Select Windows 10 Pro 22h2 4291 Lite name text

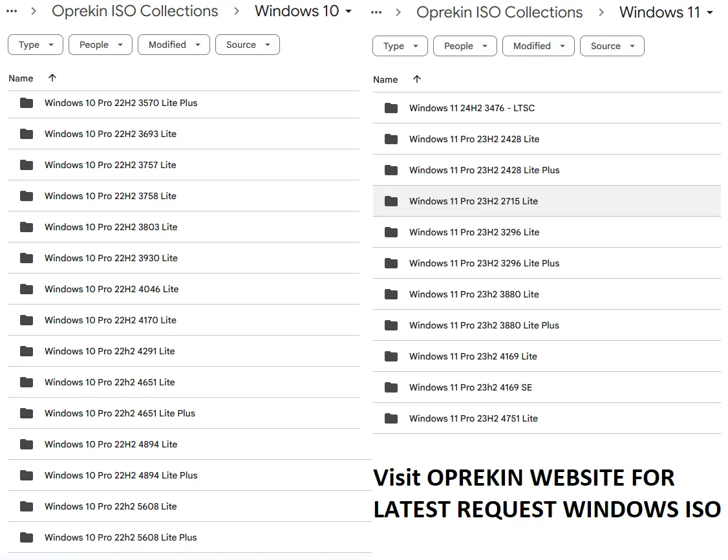(109, 351)
